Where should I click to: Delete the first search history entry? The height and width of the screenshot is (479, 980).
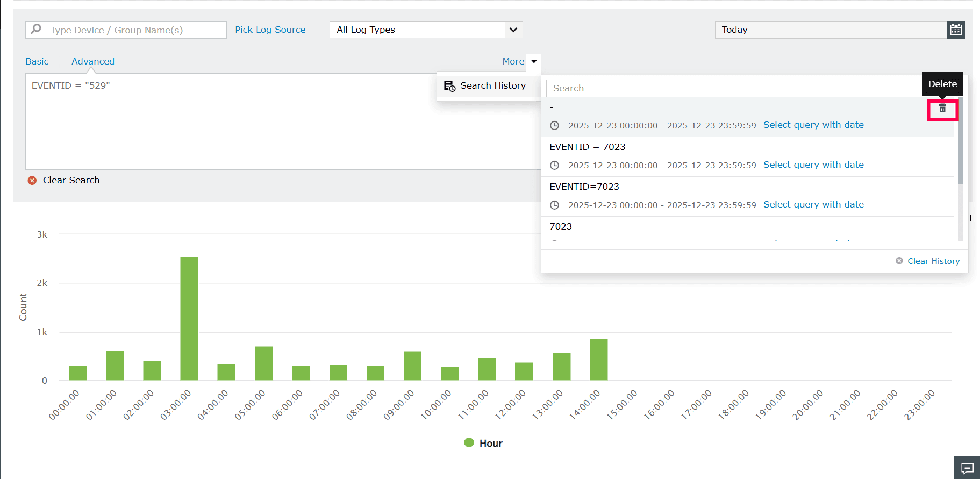pyautogui.click(x=942, y=109)
